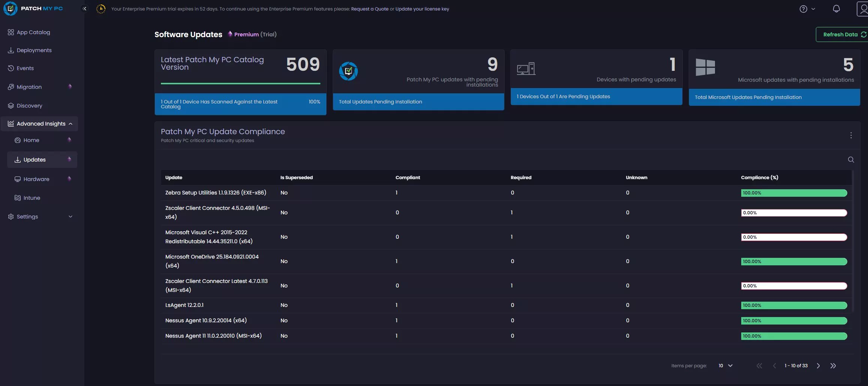Image resolution: width=868 pixels, height=386 pixels.
Task: Jump to last page of updates
Action: [833, 366]
